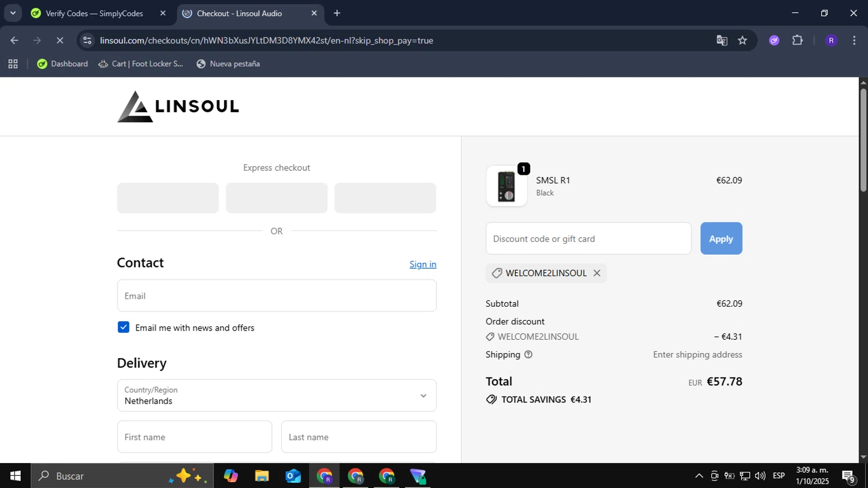Click the Total €57.78 amount
Image resolution: width=868 pixels, height=488 pixels.
(724, 381)
